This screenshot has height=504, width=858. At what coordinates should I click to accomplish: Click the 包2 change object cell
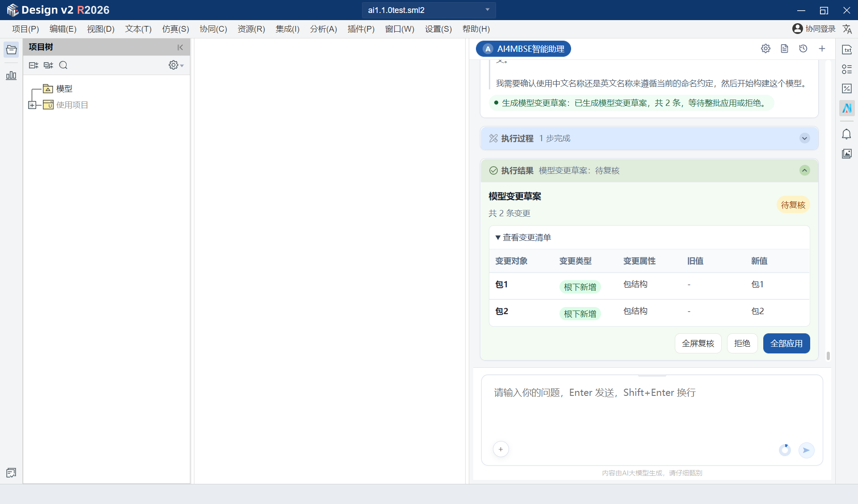pos(501,311)
